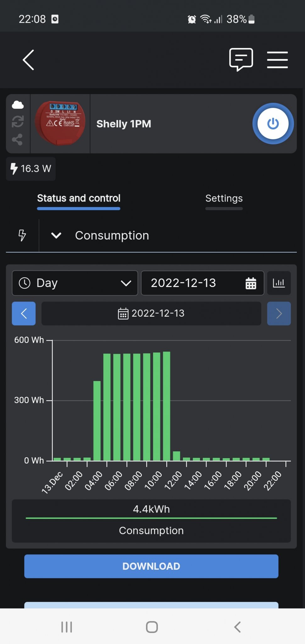Tap the back arrow in the app header
This screenshot has width=305, height=644.
[28, 60]
